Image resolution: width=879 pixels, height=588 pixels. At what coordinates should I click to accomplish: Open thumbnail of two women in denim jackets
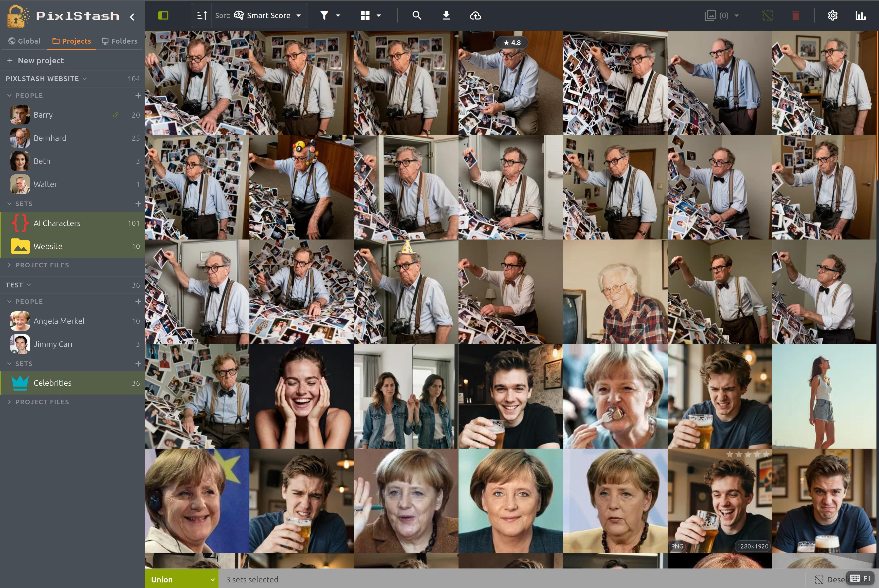pos(406,396)
